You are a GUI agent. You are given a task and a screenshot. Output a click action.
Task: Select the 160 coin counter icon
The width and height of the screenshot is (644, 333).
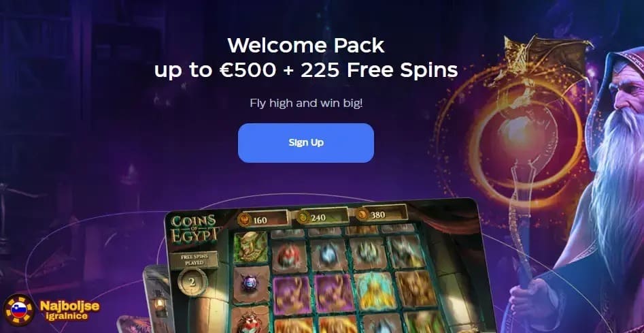244,219
